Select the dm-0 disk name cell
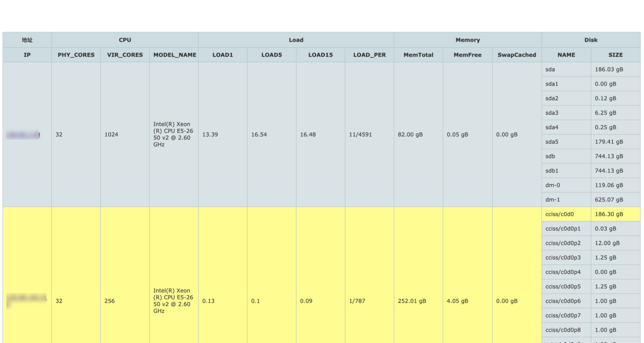 (x=566, y=185)
